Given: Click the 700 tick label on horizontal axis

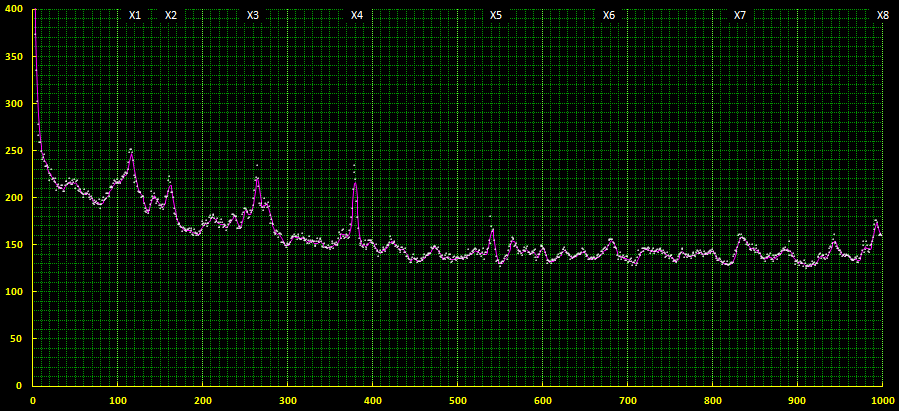Looking at the screenshot, I should (x=627, y=400).
